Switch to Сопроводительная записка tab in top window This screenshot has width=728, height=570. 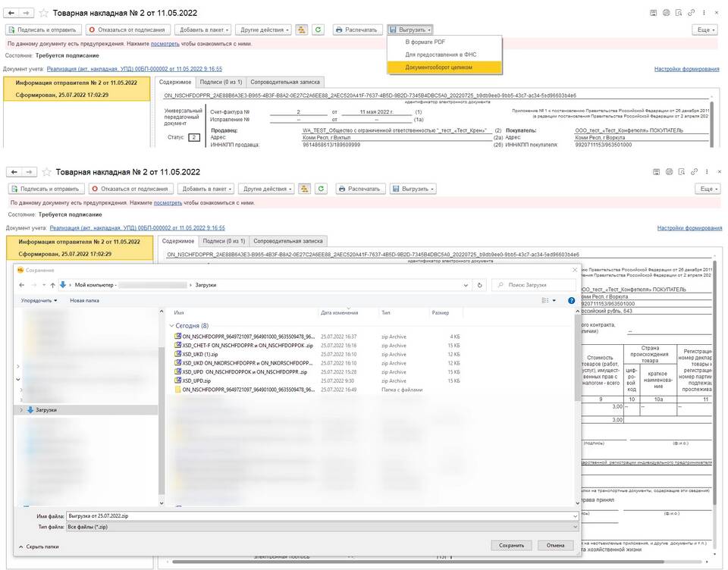coord(285,82)
